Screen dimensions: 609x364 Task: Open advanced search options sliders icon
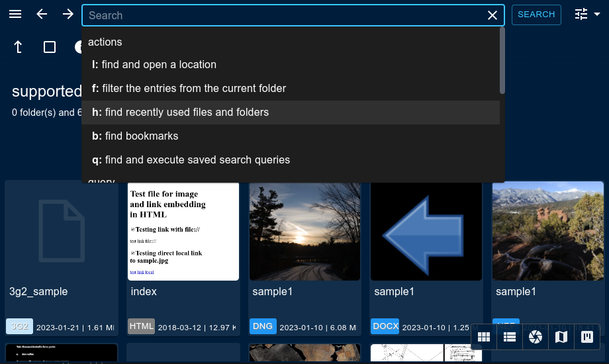click(x=581, y=15)
